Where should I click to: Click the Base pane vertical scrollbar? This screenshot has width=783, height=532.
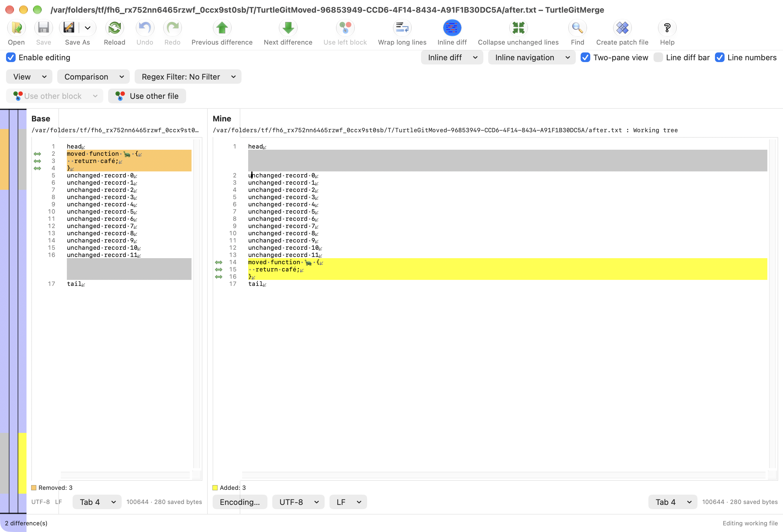(x=197, y=303)
